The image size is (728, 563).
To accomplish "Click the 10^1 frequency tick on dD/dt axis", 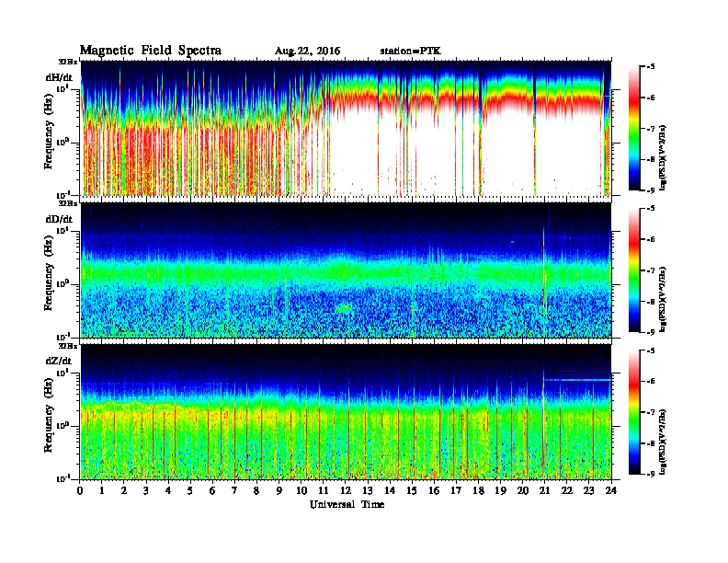I will (x=63, y=230).
